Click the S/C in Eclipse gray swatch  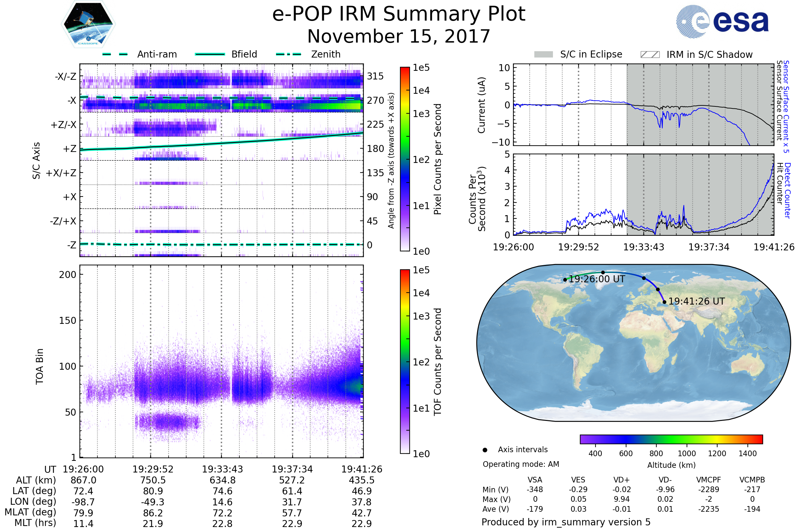pos(543,55)
